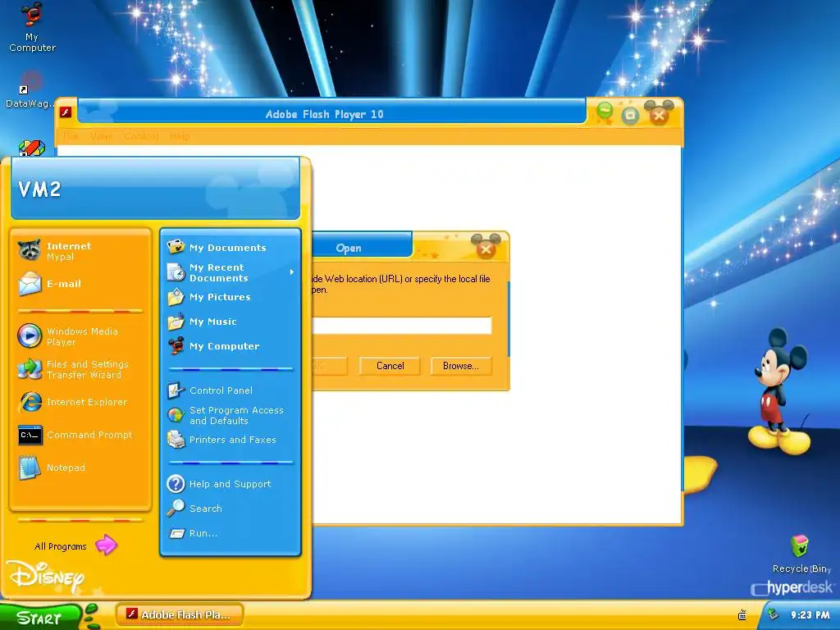The height and width of the screenshot is (630, 840).
Task: Open View menu in Flash Player
Action: point(101,136)
